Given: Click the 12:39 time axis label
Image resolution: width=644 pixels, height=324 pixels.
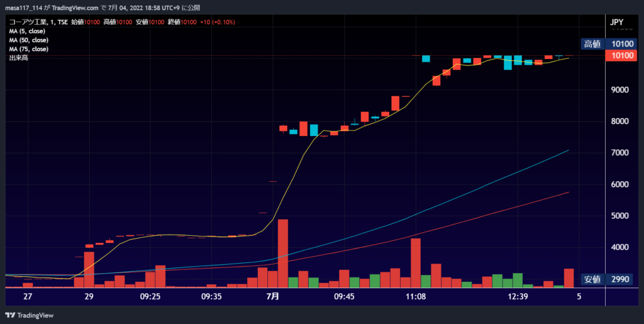Looking at the screenshot, I should 518,296.
